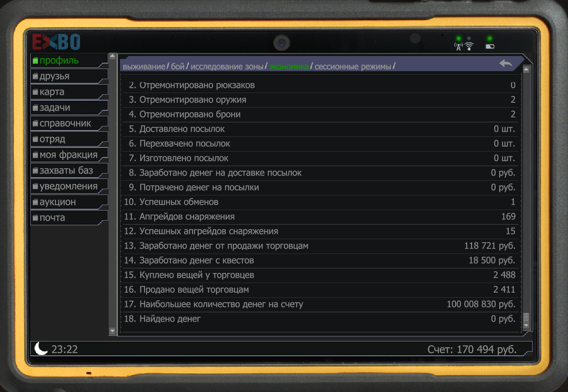Open the карта section
This screenshot has width=568, height=392.
click(x=69, y=92)
